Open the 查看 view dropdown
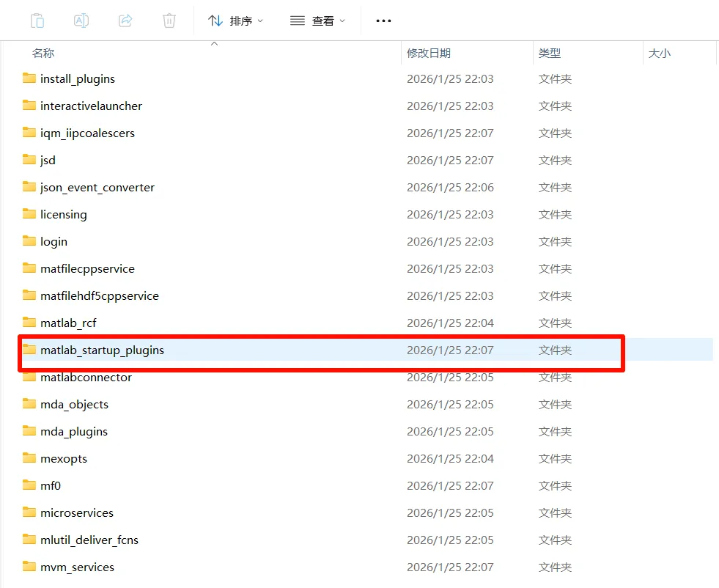719x588 pixels. 317,21
